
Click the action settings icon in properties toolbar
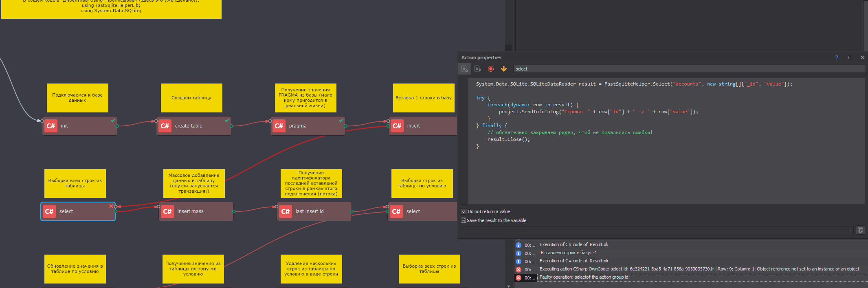[464, 69]
